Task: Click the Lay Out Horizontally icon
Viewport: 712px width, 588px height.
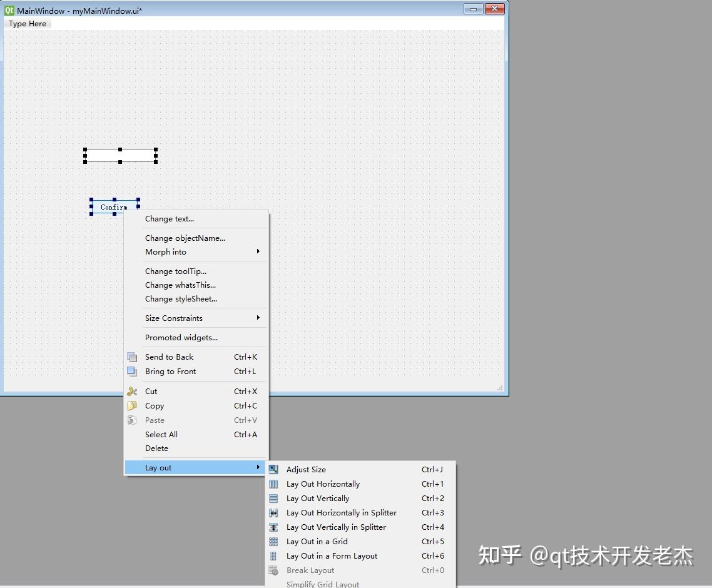Action: [273, 484]
